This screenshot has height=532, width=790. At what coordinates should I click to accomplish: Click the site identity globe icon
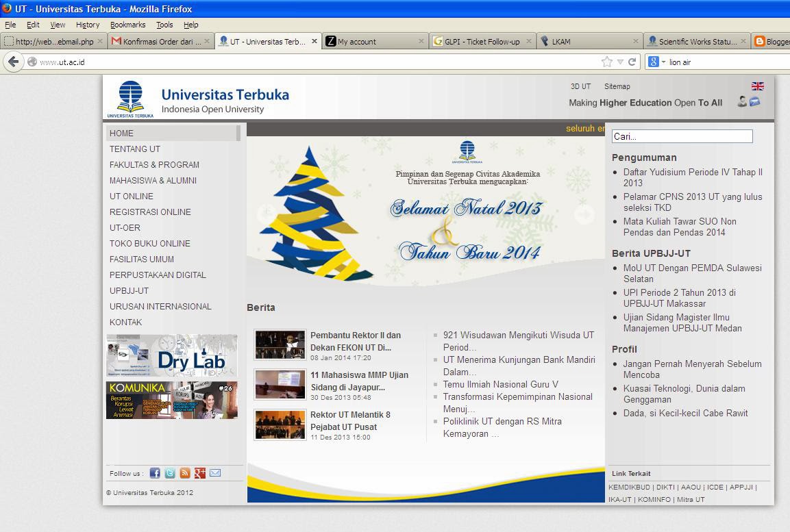click(x=32, y=62)
